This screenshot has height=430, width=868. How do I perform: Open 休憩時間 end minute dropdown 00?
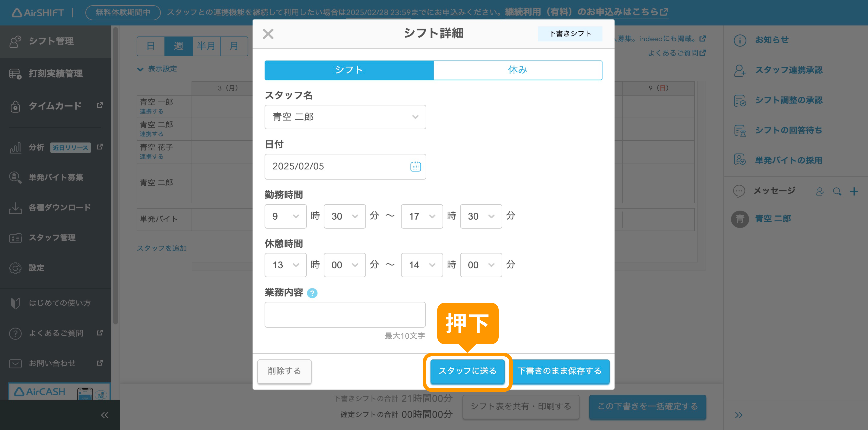(481, 265)
